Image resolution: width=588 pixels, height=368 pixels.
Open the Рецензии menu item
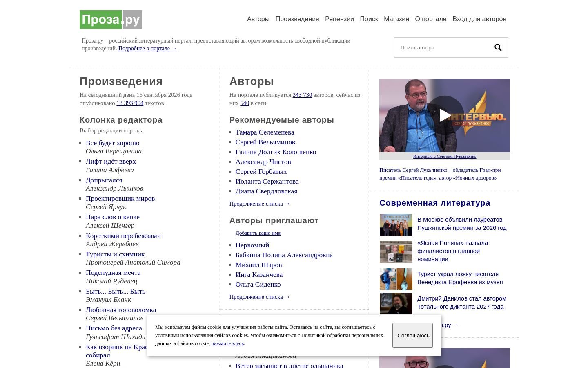click(339, 19)
